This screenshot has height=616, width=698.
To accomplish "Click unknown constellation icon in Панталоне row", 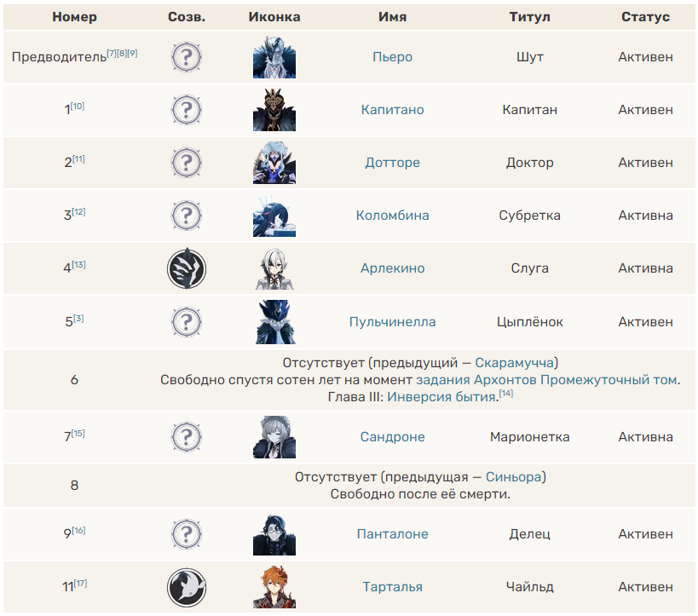I will (x=187, y=534).
